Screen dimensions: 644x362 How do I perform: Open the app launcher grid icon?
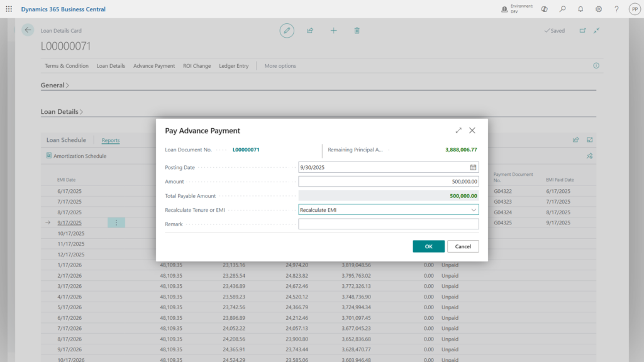(x=8, y=9)
